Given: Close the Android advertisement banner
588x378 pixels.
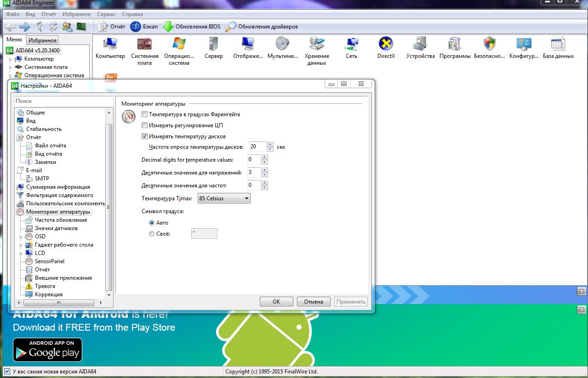Looking at the screenshot, I should pyautogui.click(x=581, y=310).
